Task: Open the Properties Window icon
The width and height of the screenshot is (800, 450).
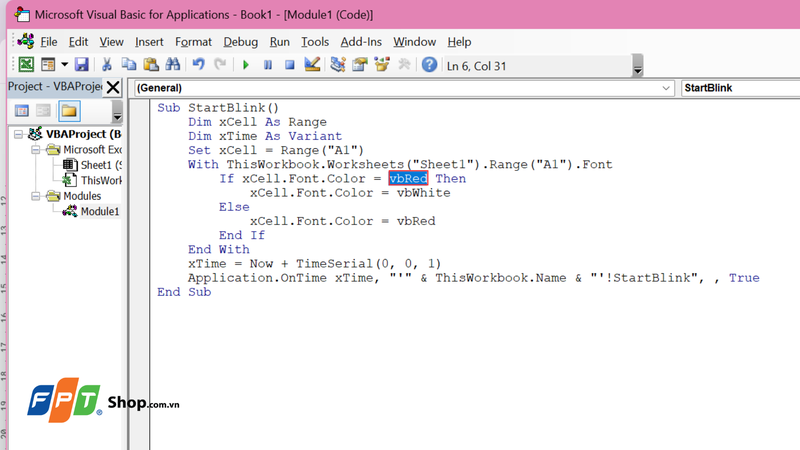Action: (x=360, y=65)
